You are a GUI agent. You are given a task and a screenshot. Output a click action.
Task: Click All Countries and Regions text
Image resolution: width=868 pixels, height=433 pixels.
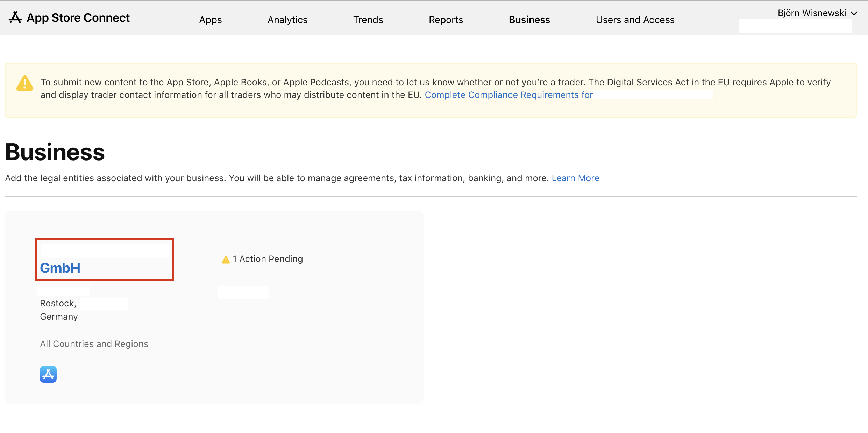tap(94, 344)
